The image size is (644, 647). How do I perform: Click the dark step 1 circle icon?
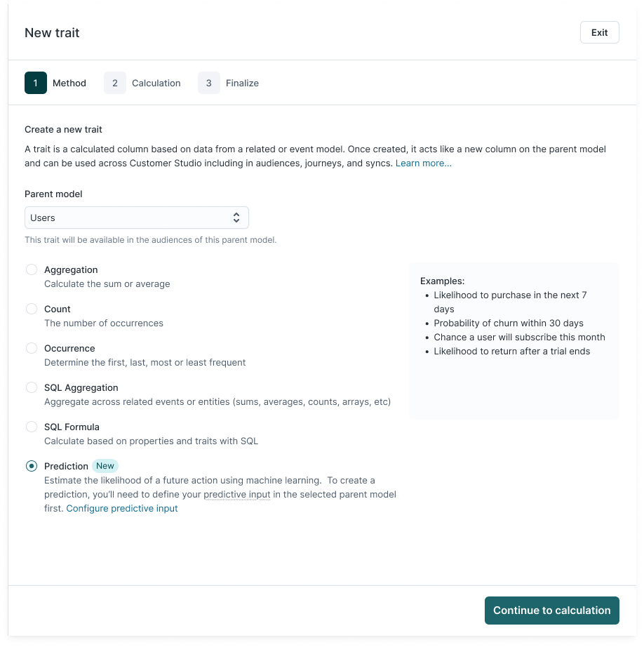pos(35,83)
